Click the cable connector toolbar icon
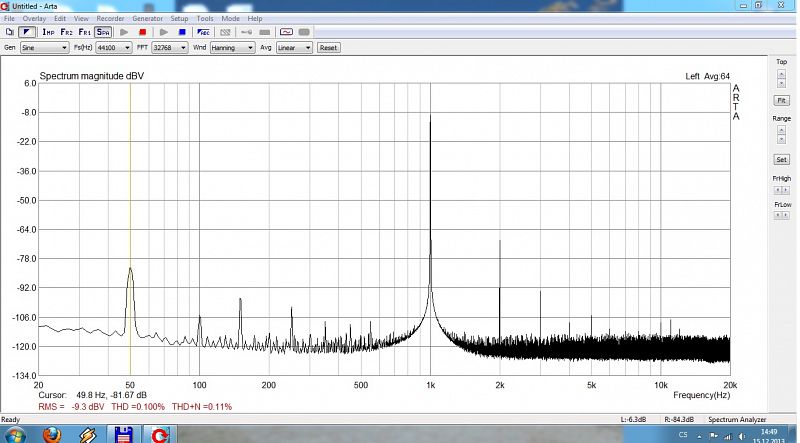Screen dimensions: 800x443 pos(246,32)
